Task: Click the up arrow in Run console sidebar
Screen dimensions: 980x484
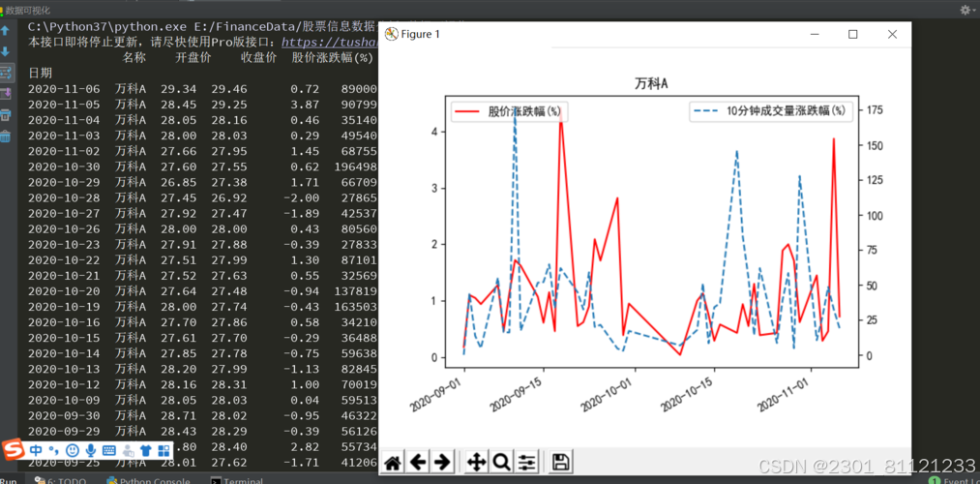Action: (6, 31)
